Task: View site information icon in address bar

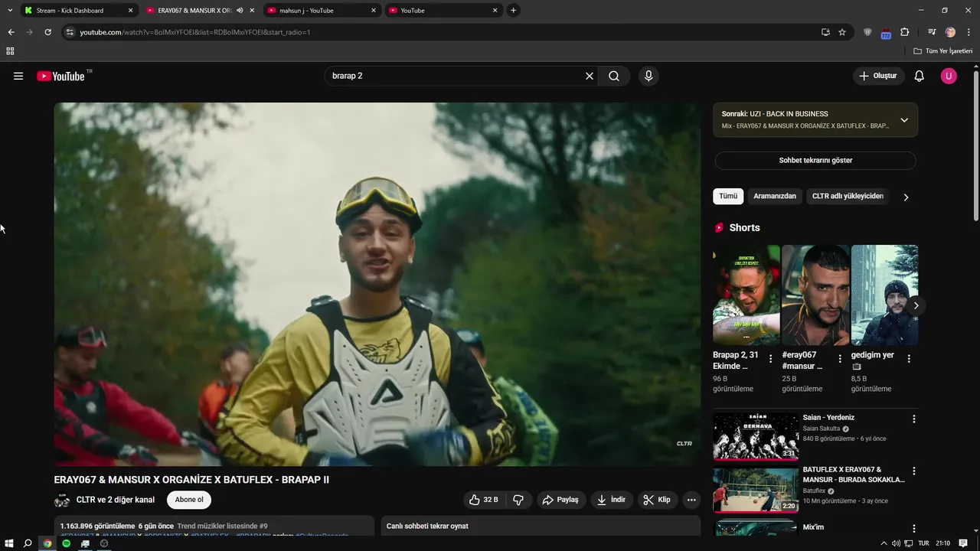Action: click(70, 32)
